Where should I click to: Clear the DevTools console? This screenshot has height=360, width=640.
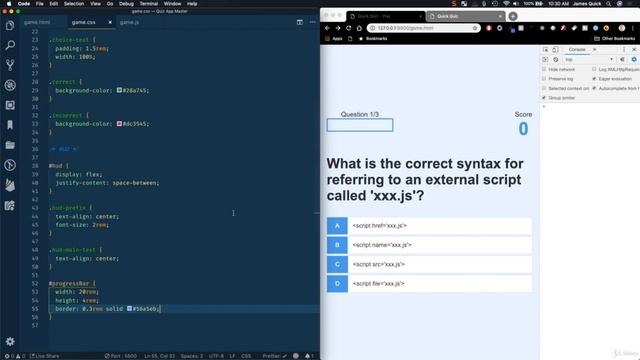556,60
